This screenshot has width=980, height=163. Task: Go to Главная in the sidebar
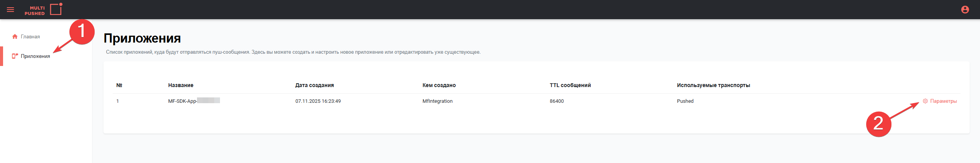(x=30, y=37)
